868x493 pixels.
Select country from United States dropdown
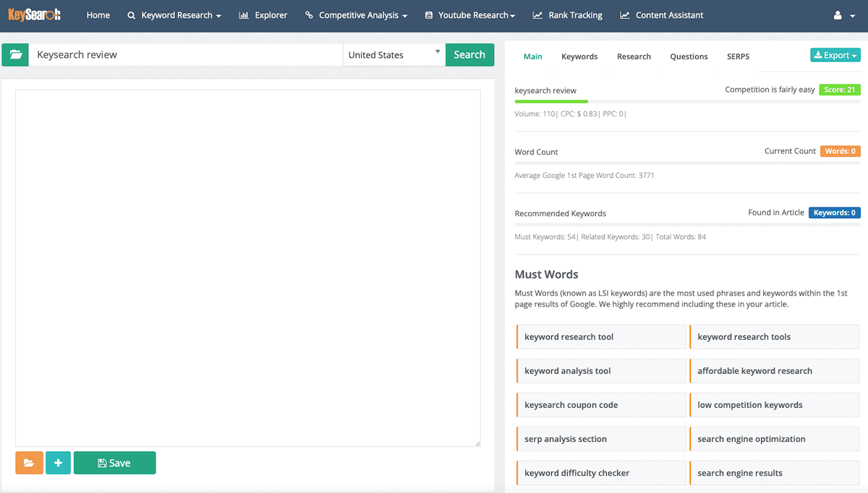pyautogui.click(x=394, y=55)
